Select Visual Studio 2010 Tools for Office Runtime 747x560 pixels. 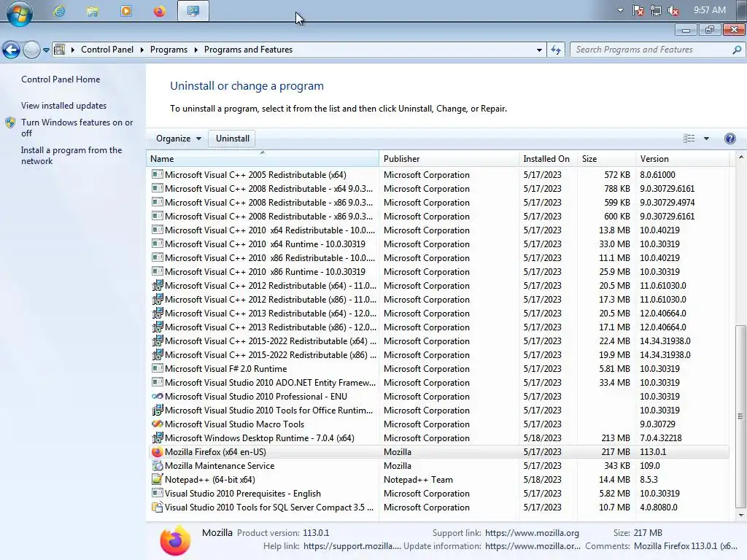click(438, 411)
